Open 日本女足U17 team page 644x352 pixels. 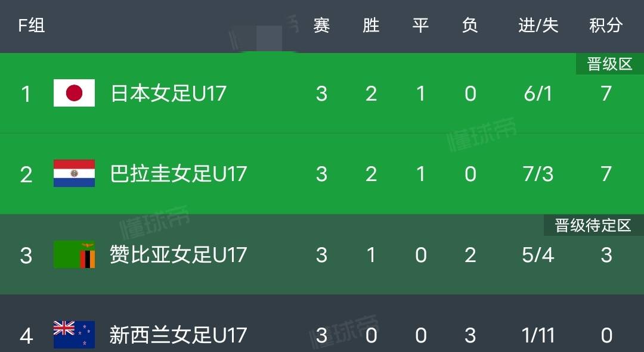coord(168,94)
